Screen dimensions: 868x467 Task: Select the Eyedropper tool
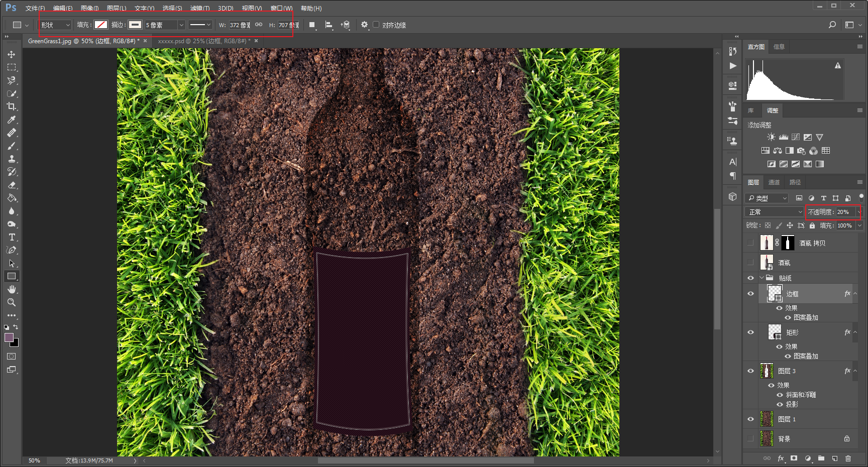click(x=12, y=120)
